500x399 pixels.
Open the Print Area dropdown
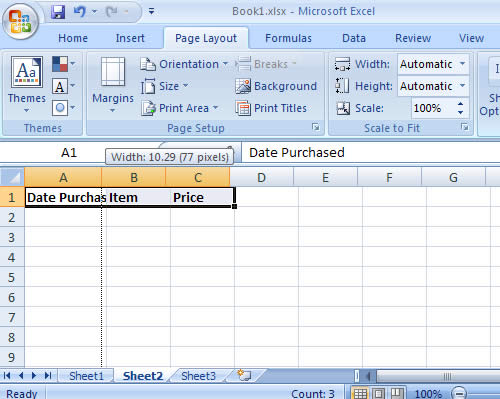(180, 108)
